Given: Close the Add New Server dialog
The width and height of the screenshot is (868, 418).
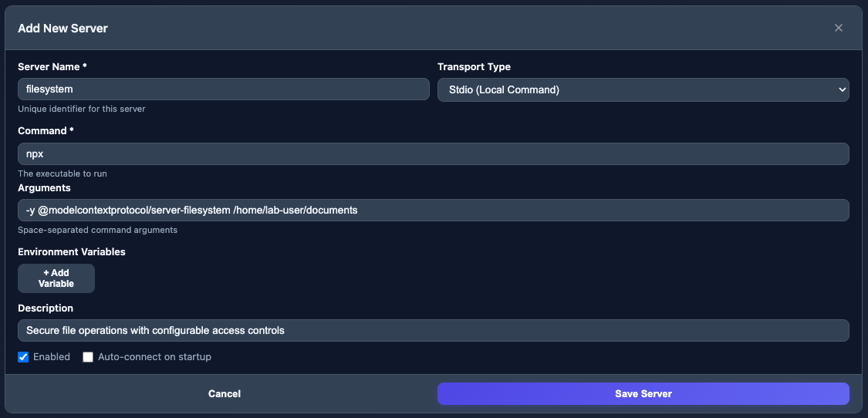Looking at the screenshot, I should pos(839,28).
